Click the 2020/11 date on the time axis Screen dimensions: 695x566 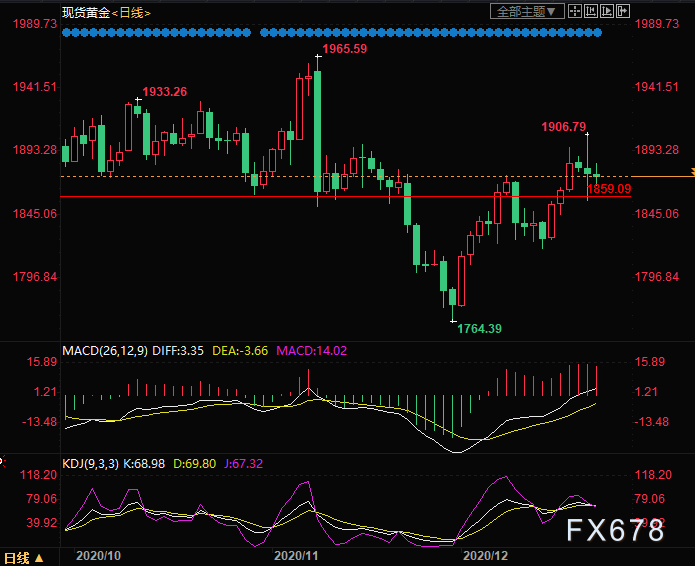296,555
